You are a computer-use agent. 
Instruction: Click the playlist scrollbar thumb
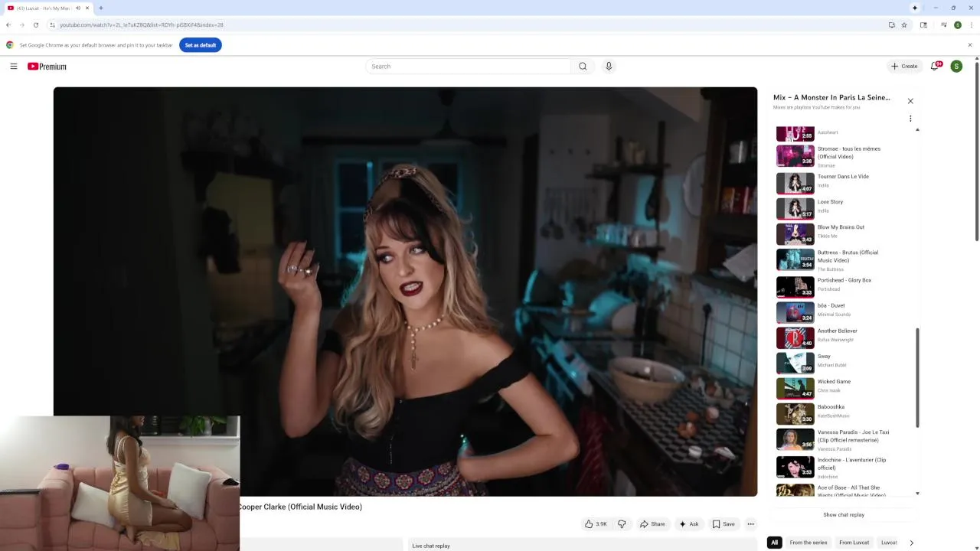917,378
